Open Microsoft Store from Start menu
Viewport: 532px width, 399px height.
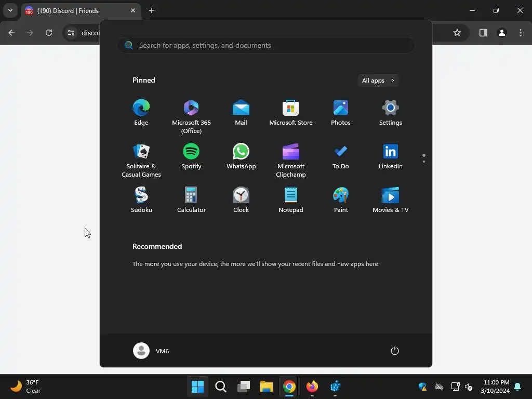tap(291, 113)
